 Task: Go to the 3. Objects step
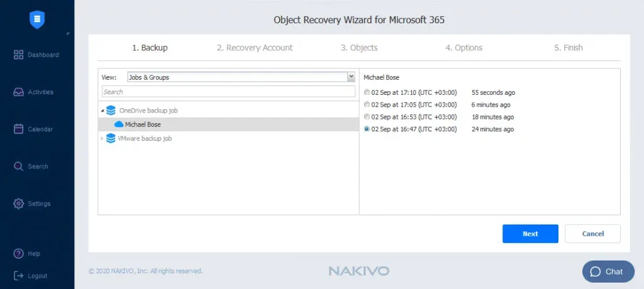pos(359,48)
